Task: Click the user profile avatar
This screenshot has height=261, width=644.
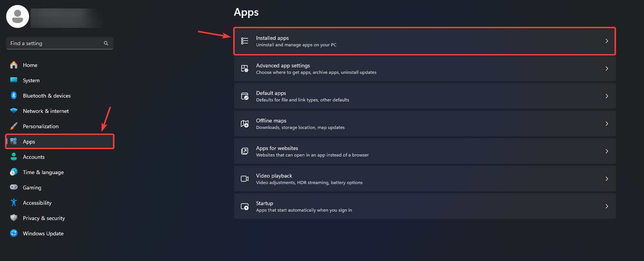Action: [x=18, y=16]
